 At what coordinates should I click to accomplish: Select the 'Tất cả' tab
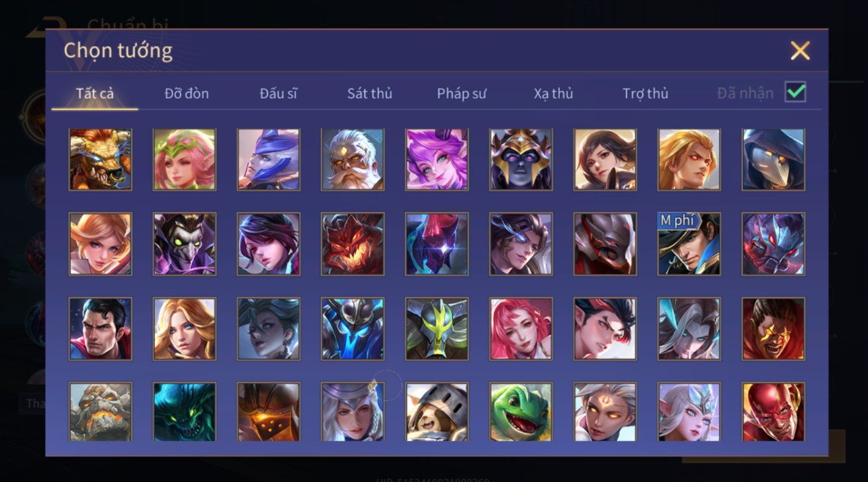point(94,94)
